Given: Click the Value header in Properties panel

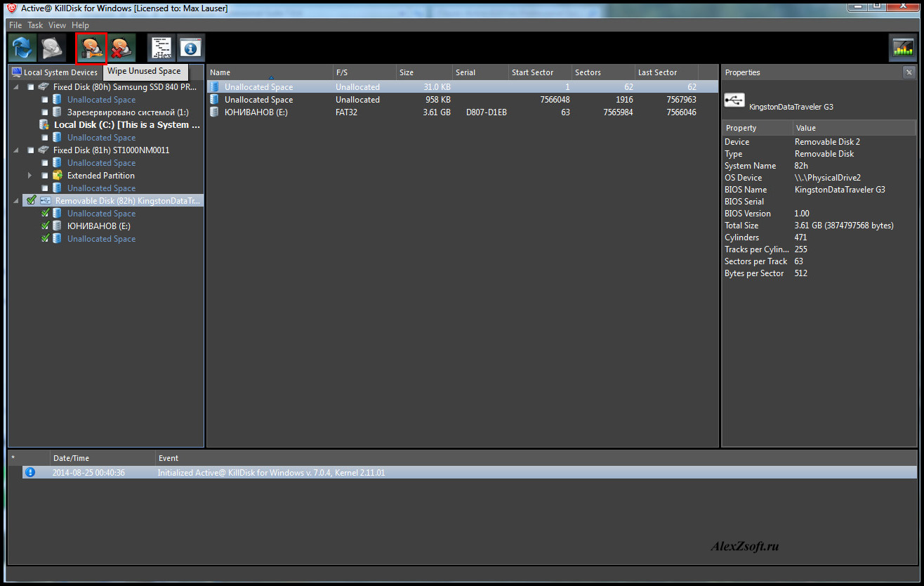Looking at the screenshot, I should coord(854,128).
